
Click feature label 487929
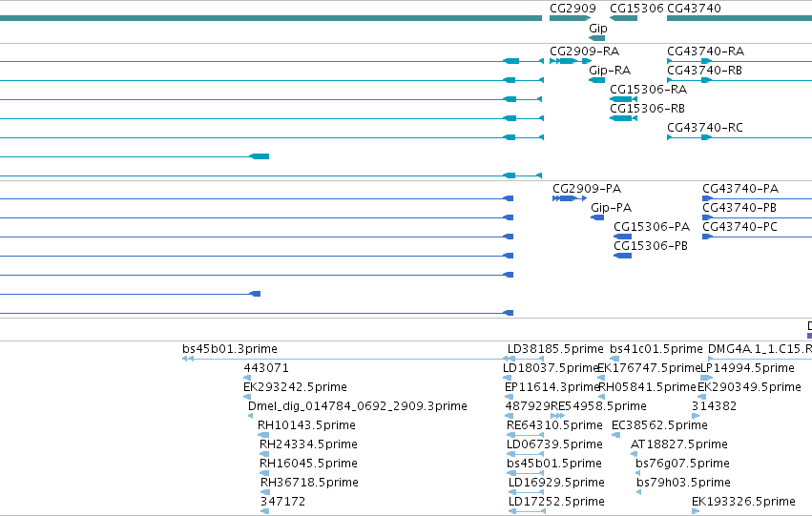[x=528, y=407]
